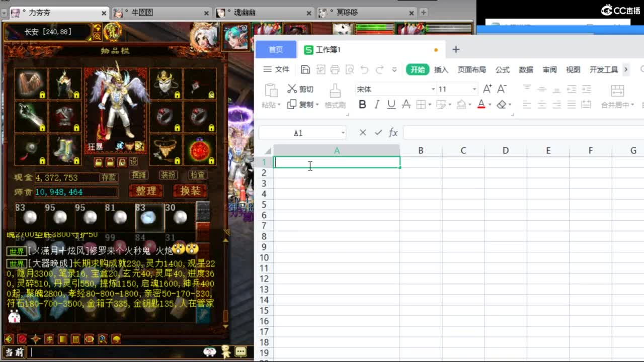This screenshot has width=644, height=362.
Task: Toggle the third lock beside the 设 button
Action: coord(121,162)
